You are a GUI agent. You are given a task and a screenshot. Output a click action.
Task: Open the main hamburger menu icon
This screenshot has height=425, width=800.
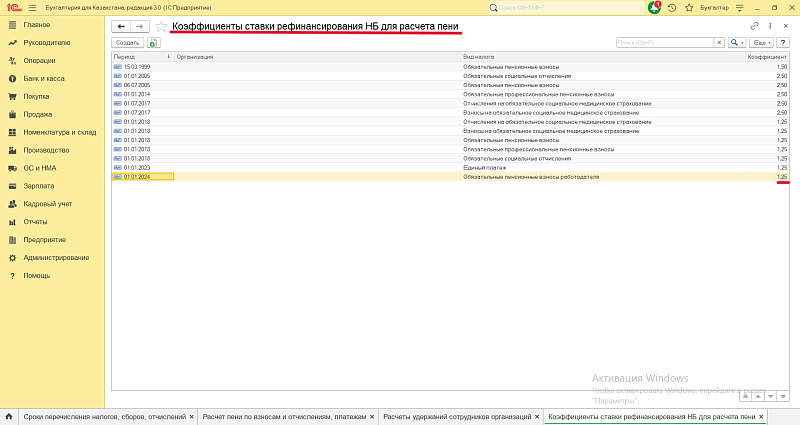point(33,8)
